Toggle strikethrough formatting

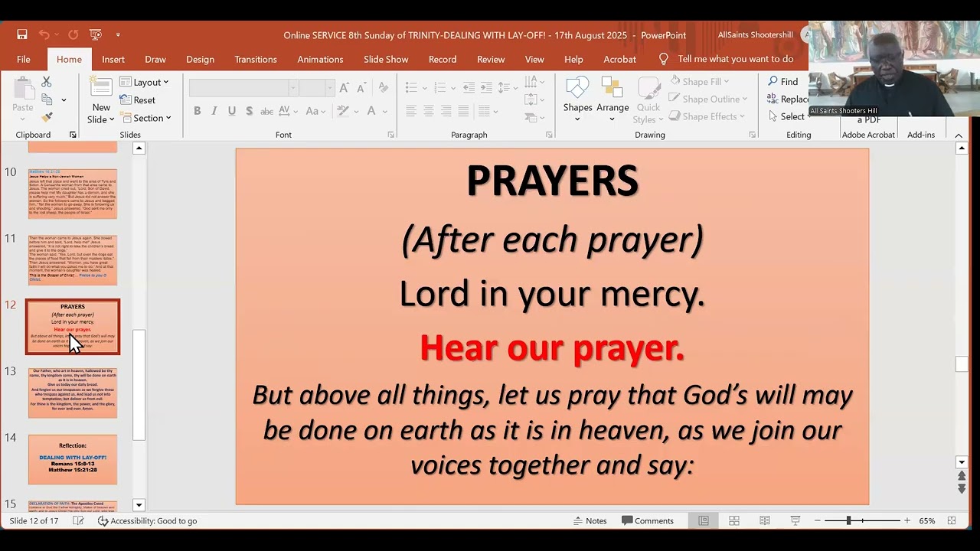(x=266, y=111)
